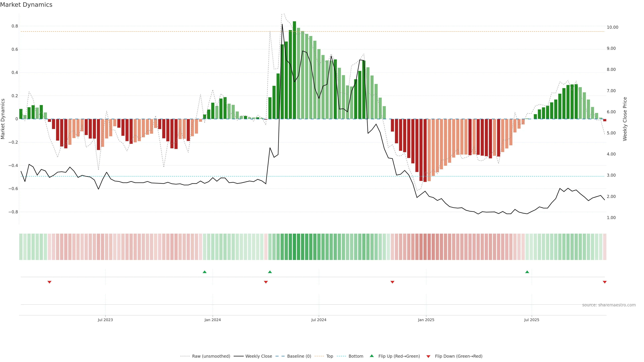This screenshot has width=644, height=362.
Task: Click the Flip Down legend red triangle
Action: tap(428, 356)
